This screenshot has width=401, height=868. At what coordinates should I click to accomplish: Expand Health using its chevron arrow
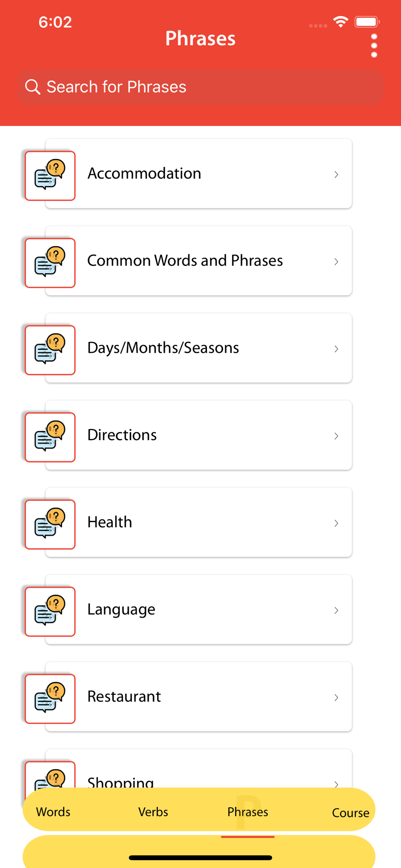click(336, 523)
